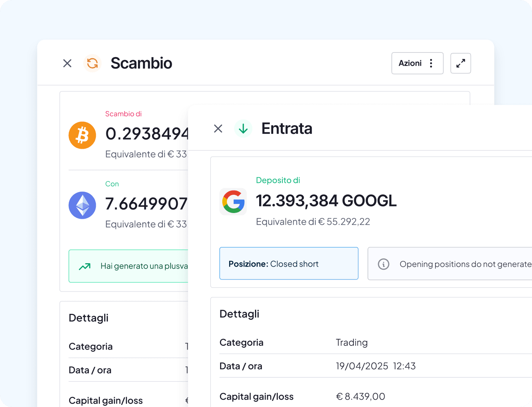
Task: Select the Posizione: Closed short box
Action: click(289, 264)
